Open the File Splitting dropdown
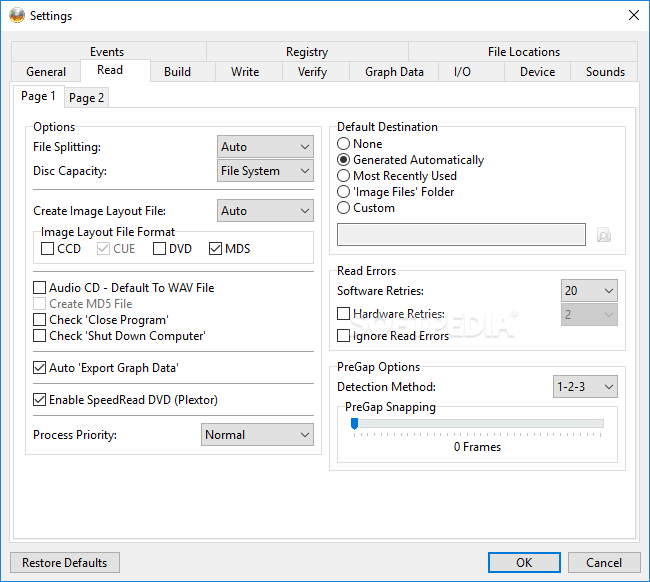The image size is (650, 582). 265,147
